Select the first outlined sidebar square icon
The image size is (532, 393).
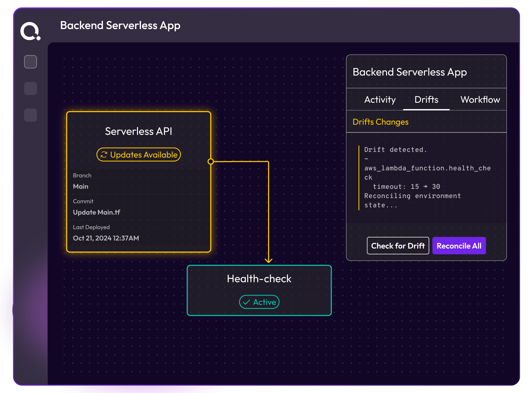click(30, 62)
